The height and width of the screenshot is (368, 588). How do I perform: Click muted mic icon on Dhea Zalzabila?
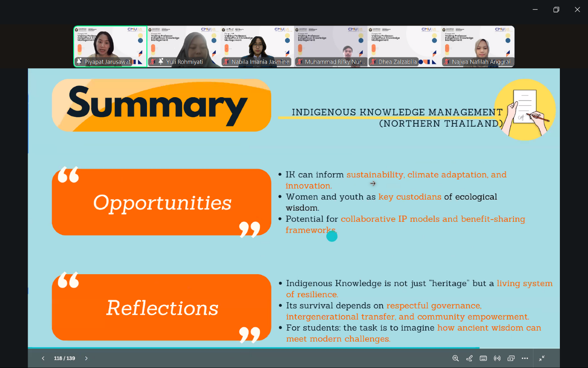(373, 62)
